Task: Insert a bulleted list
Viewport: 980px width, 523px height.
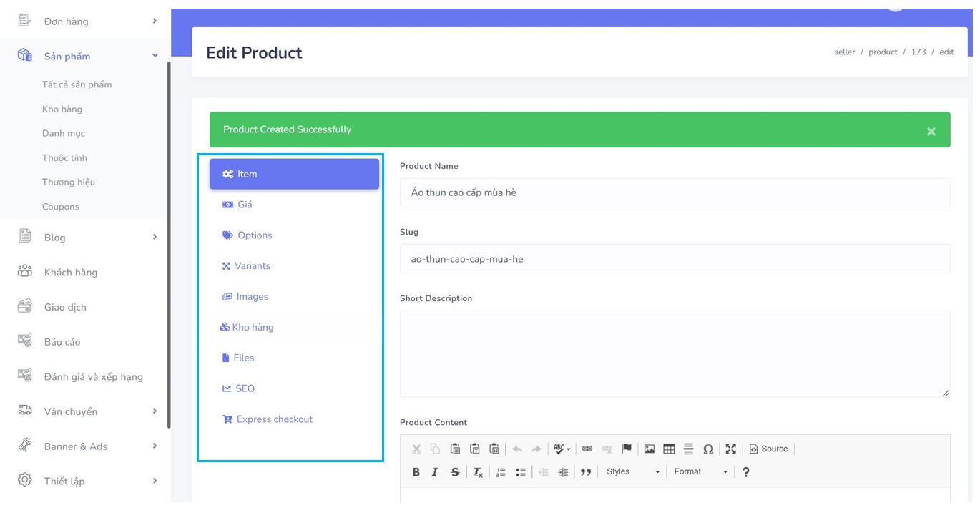Action: [x=521, y=472]
